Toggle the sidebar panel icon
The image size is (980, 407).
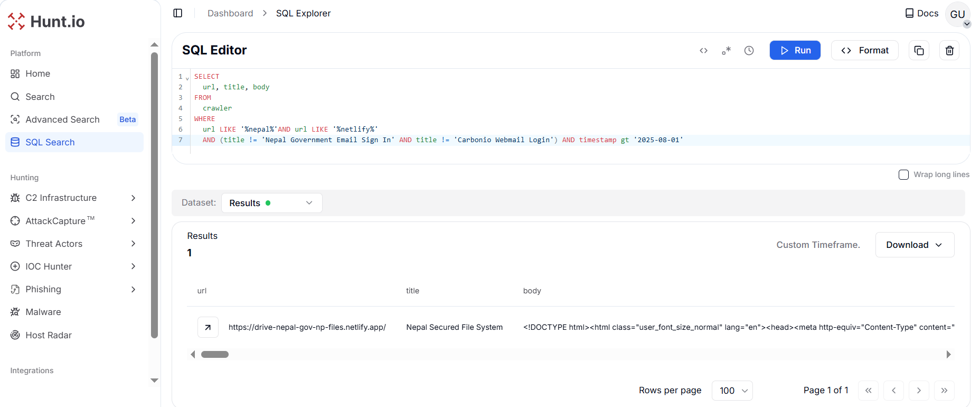pos(178,13)
